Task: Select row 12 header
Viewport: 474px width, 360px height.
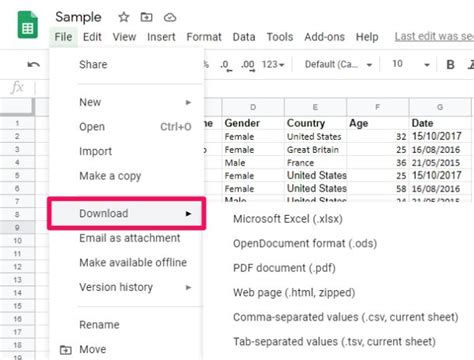Action: coord(17,267)
